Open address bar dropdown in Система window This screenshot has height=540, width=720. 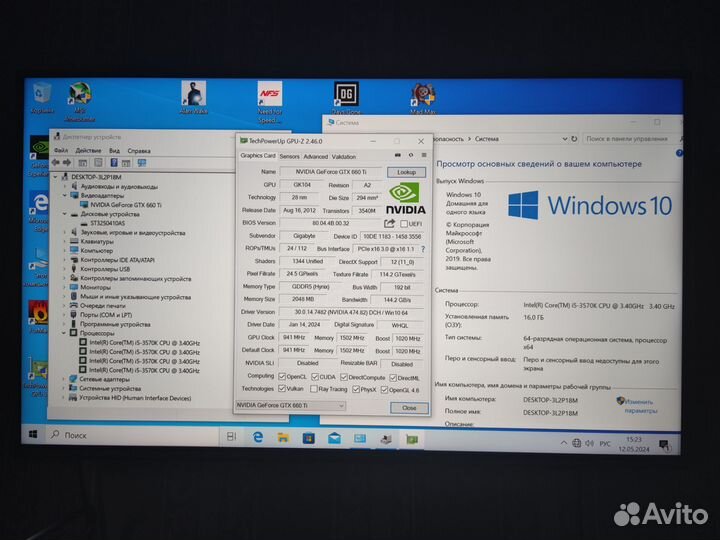point(565,139)
